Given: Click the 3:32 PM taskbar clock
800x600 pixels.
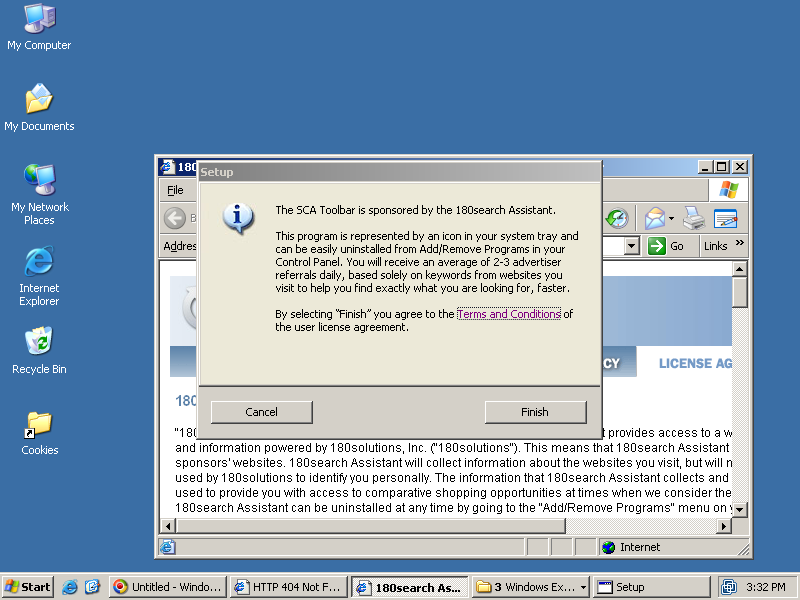Looking at the screenshot, I should 765,587.
